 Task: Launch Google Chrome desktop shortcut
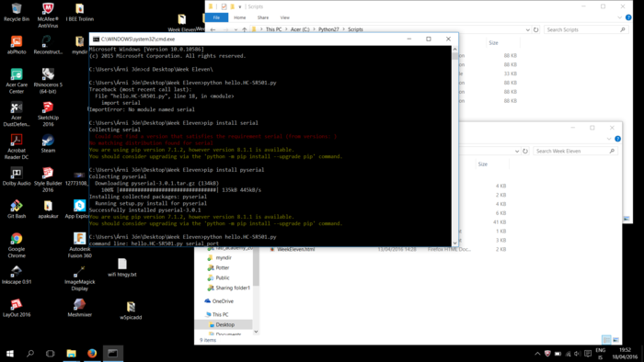17,245
